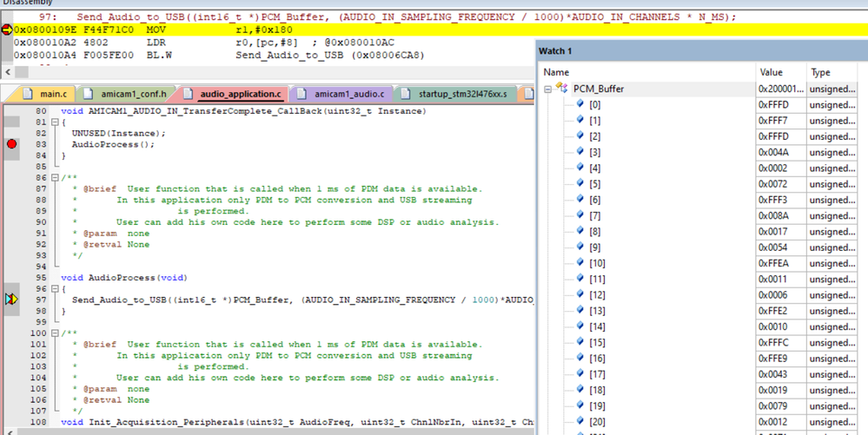Select watch element [17] icon
Image resolution: width=868 pixels, height=435 pixels.
580,373
